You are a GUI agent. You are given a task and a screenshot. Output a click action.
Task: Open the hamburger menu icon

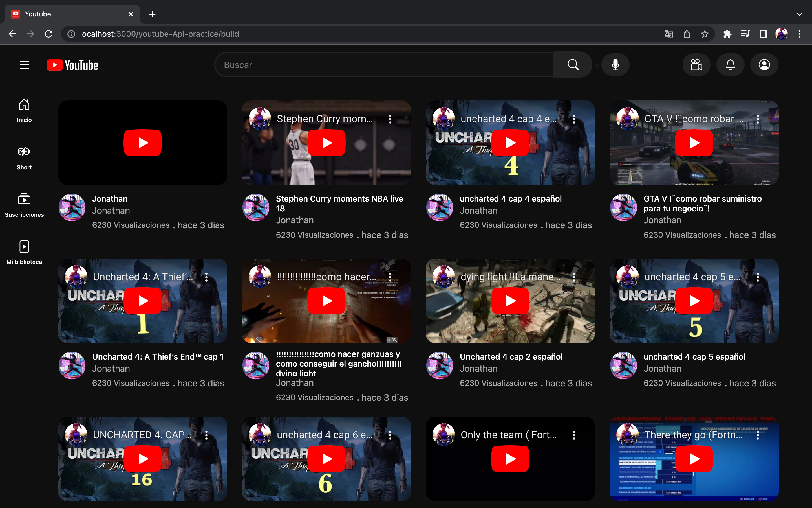pyautogui.click(x=25, y=65)
